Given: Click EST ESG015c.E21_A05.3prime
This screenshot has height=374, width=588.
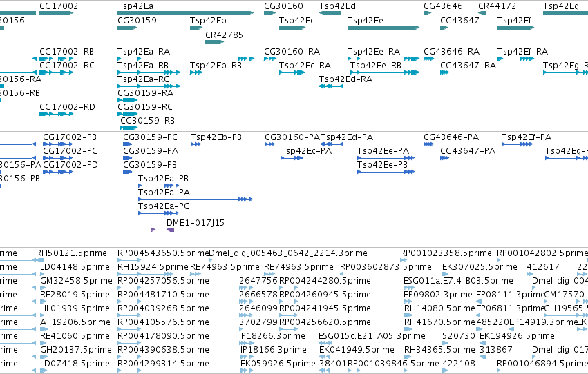Looking at the screenshot, I should [372, 336].
